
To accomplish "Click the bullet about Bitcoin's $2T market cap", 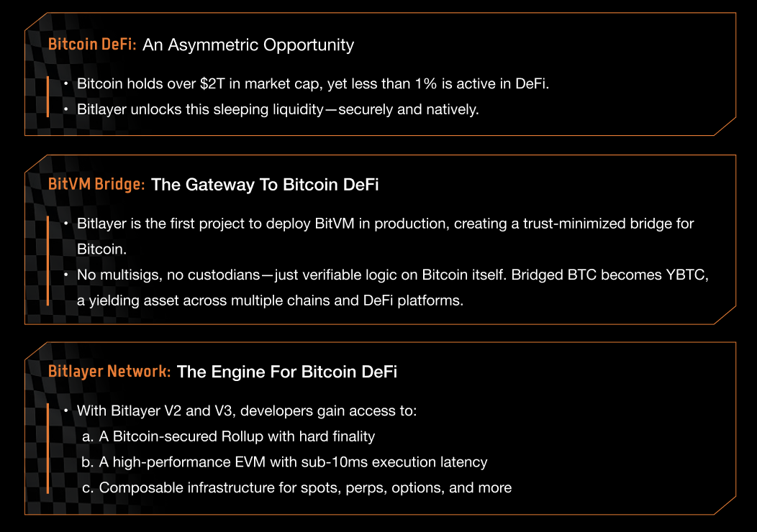I will coord(313,84).
